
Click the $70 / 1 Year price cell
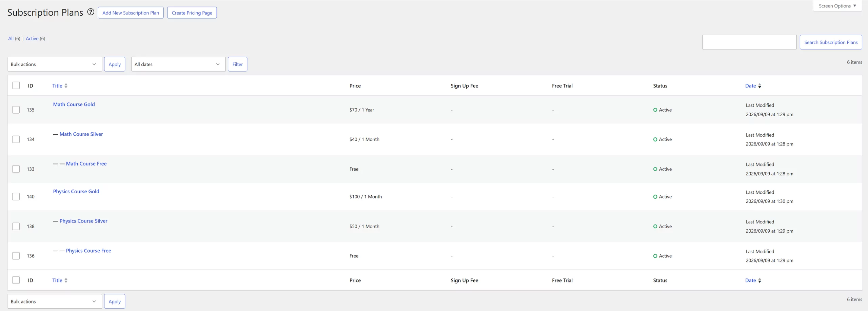click(362, 110)
